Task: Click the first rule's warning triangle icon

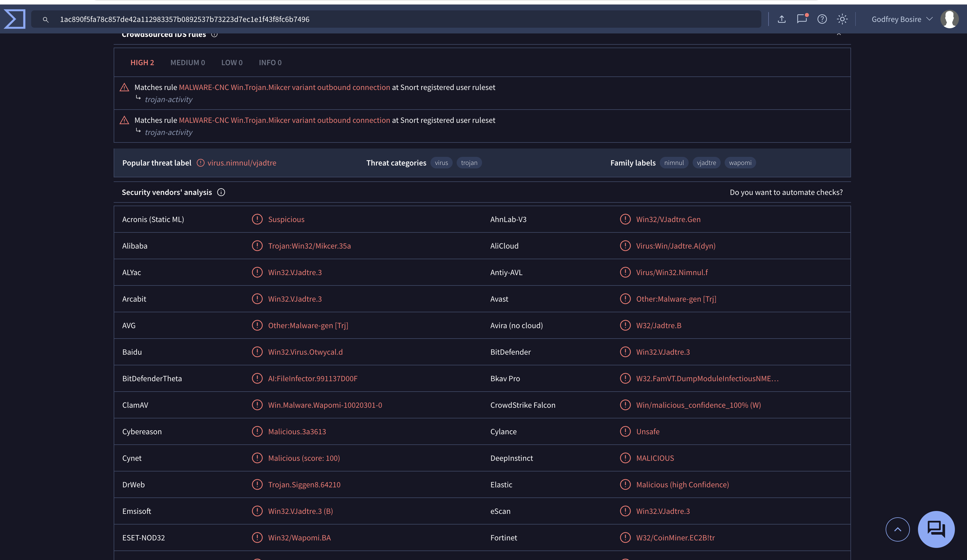Action: [x=124, y=87]
